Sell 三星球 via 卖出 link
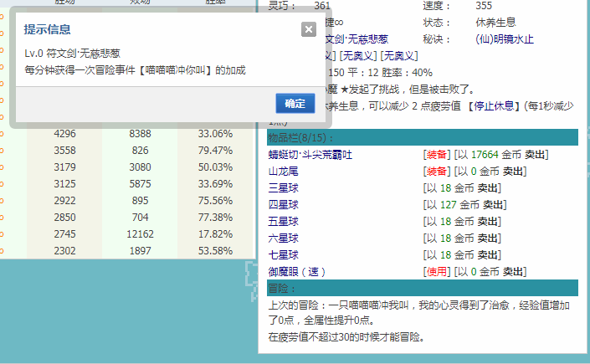 [487, 188]
